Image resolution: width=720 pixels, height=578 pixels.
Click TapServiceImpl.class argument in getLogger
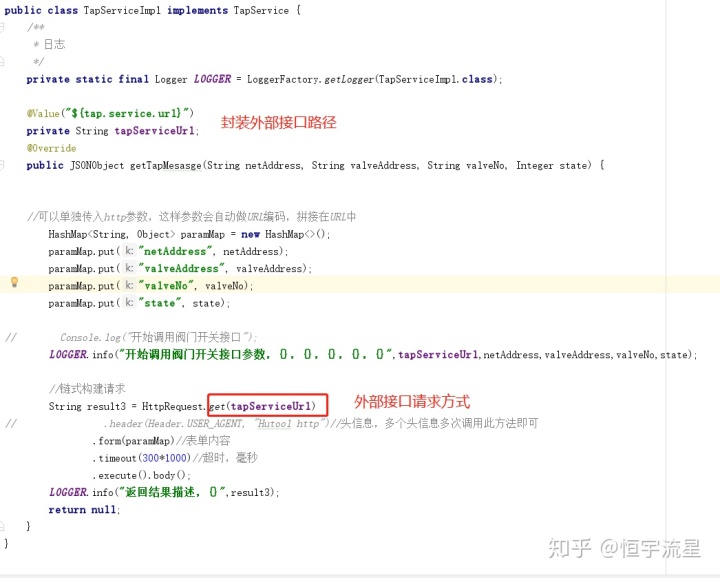pyautogui.click(x=436, y=79)
